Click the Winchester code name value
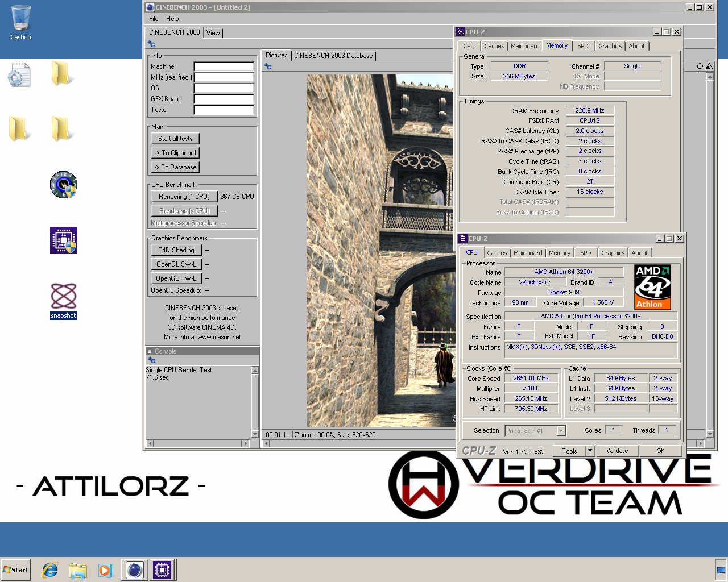728x582 pixels. pyautogui.click(x=535, y=282)
